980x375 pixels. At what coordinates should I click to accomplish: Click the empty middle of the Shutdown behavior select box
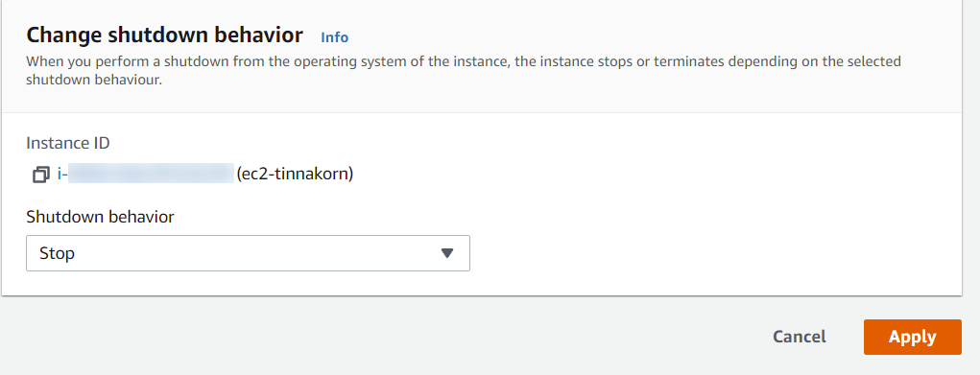click(x=250, y=253)
